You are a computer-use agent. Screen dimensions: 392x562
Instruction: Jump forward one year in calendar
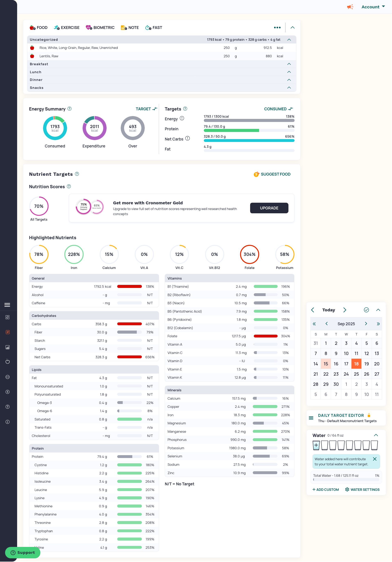(378, 324)
